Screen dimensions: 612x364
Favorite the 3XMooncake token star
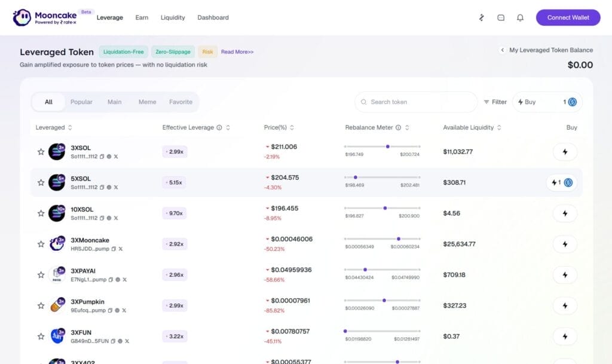pyautogui.click(x=41, y=244)
